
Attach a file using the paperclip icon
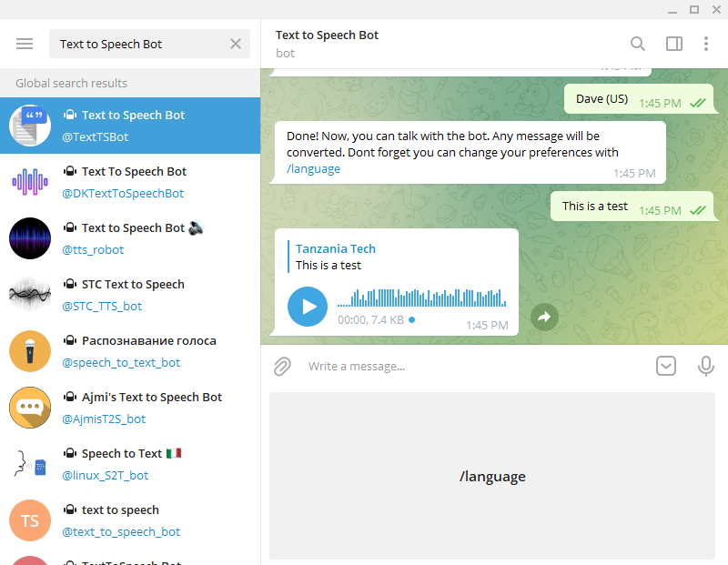(283, 366)
